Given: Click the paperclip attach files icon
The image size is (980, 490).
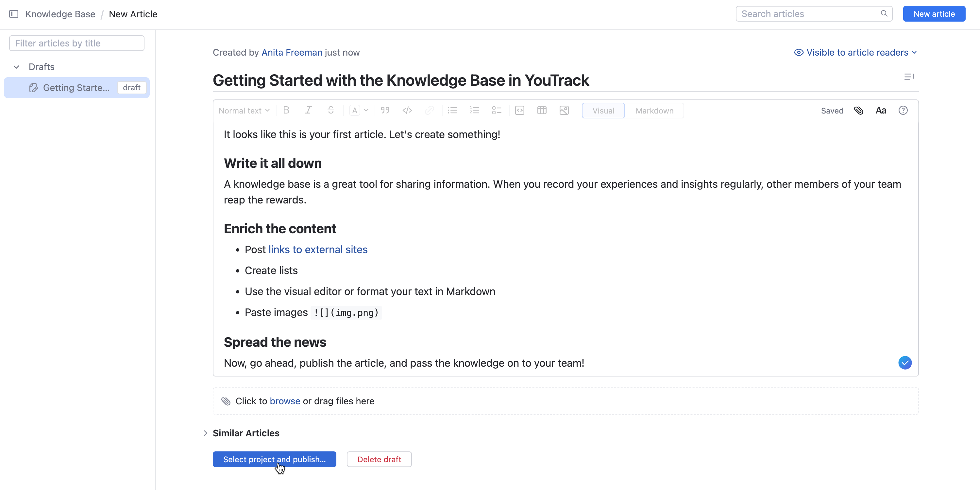Looking at the screenshot, I should (x=858, y=111).
